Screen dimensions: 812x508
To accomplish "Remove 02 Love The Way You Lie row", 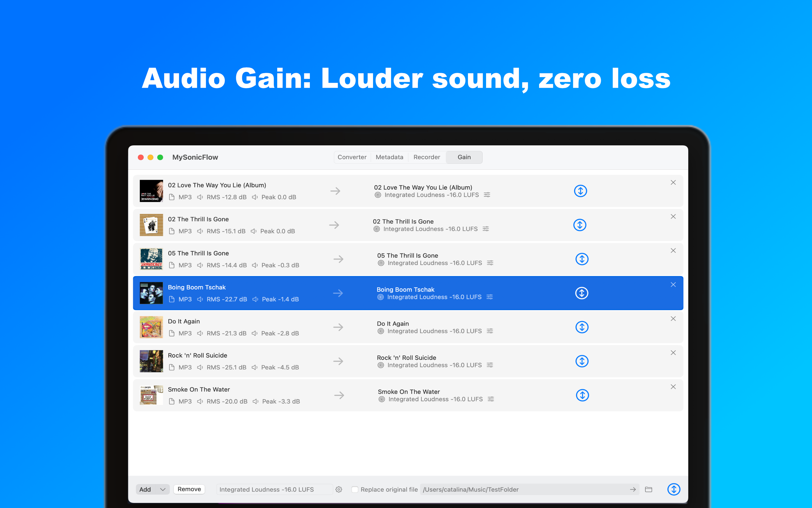I will (x=673, y=182).
